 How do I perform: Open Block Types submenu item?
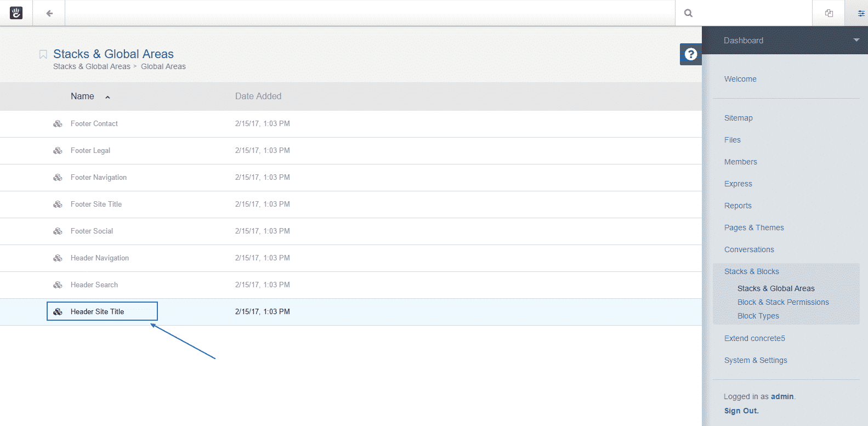click(x=758, y=316)
